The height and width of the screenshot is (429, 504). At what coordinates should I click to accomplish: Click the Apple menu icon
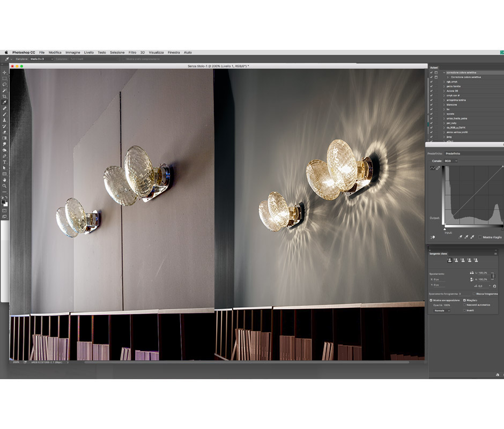tap(6, 53)
